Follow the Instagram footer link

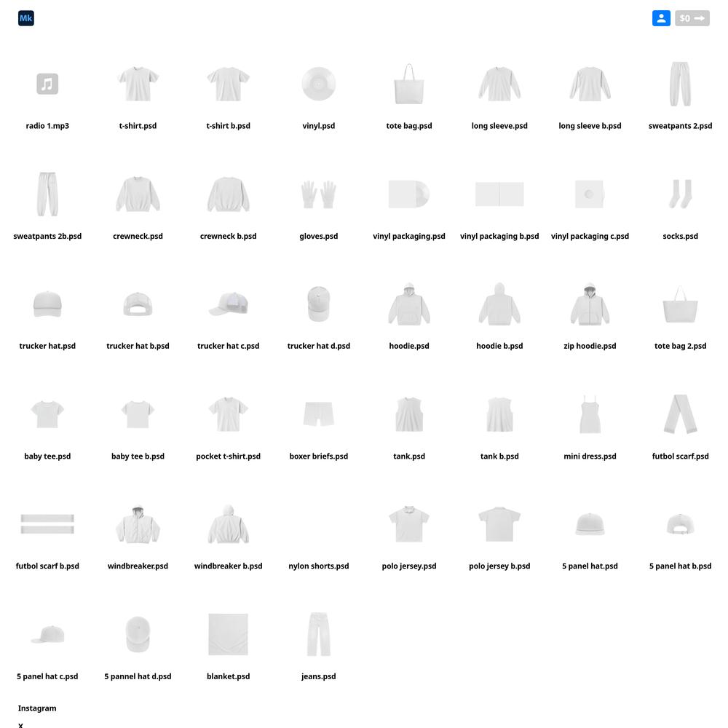[37, 708]
